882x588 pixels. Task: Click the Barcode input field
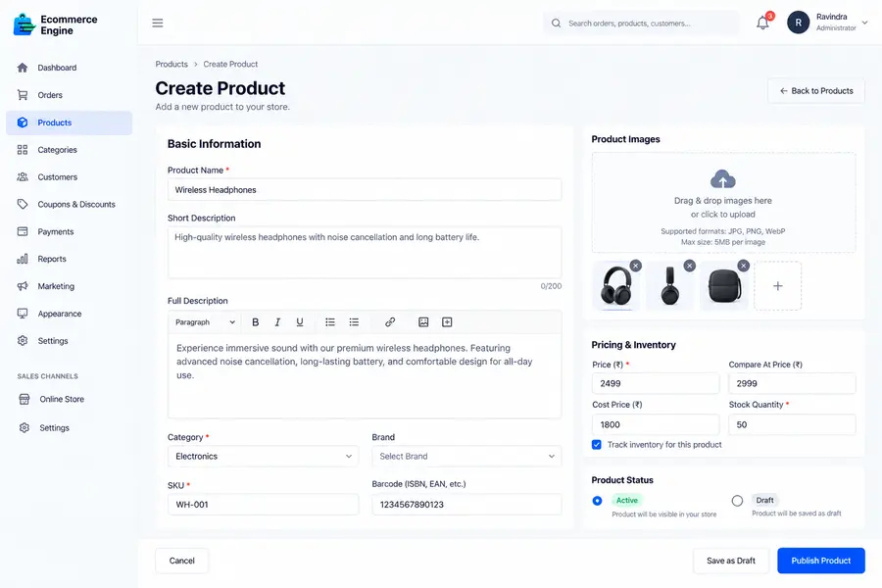coord(466,504)
